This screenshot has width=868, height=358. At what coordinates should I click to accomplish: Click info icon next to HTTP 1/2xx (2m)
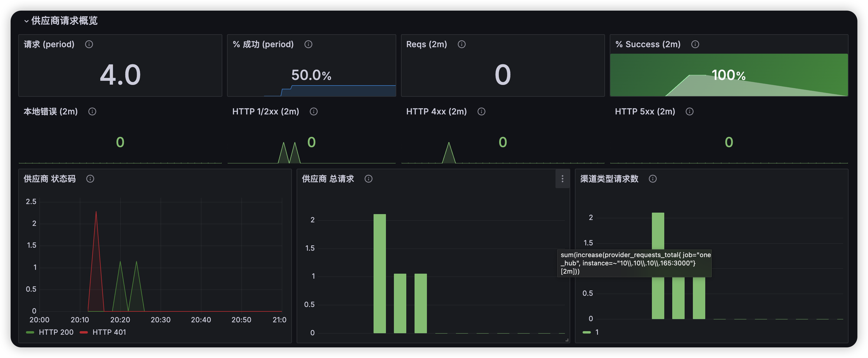pyautogui.click(x=314, y=111)
